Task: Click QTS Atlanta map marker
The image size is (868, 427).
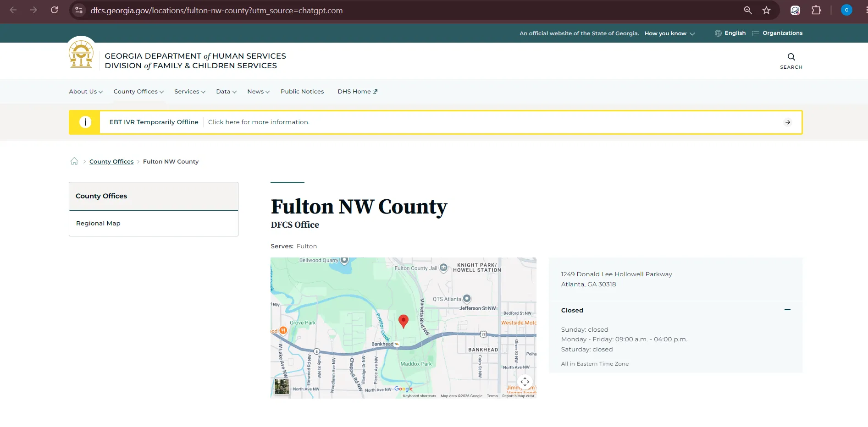Action: [467, 299]
